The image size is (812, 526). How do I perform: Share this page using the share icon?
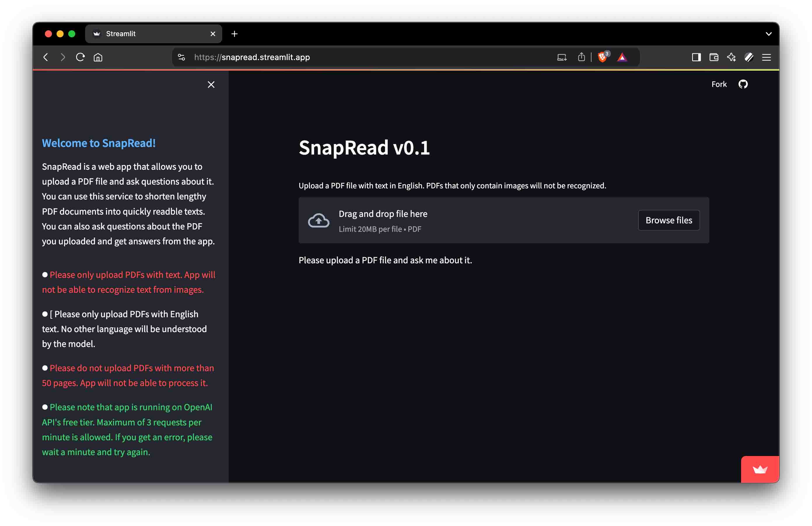coord(581,57)
